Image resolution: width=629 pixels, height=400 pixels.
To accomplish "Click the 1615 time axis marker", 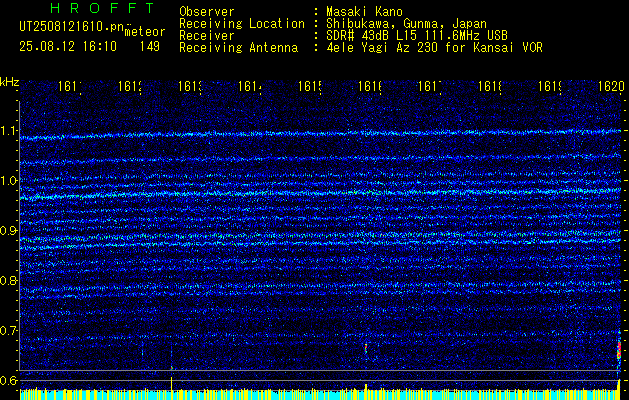I will 310,86.
